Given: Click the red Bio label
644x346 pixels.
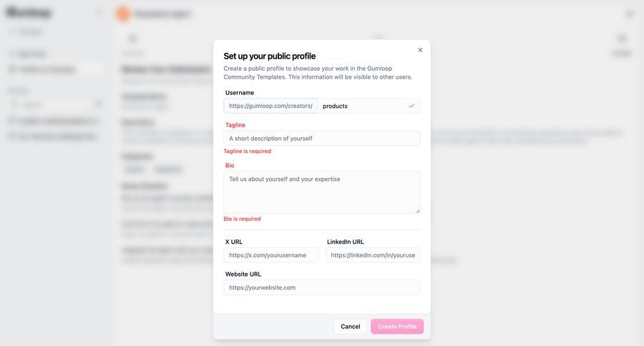Looking at the screenshot, I should pyautogui.click(x=230, y=165).
